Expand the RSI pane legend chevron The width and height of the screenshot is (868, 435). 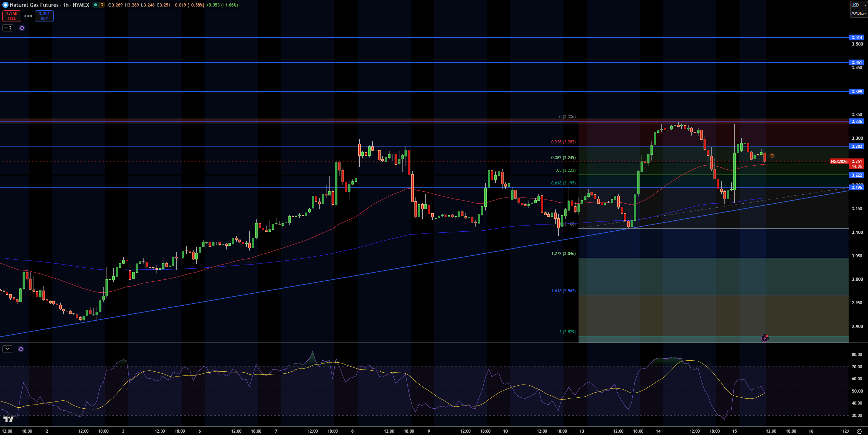pyautogui.click(x=7, y=349)
